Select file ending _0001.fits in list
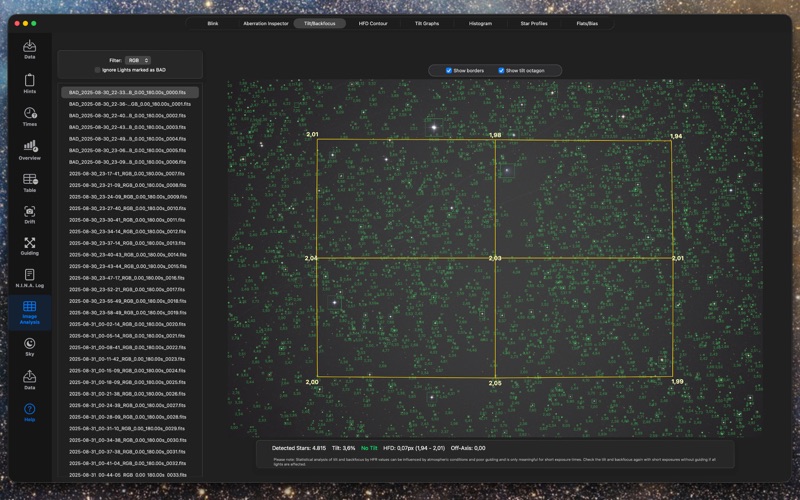The image size is (800, 500). 130,104
